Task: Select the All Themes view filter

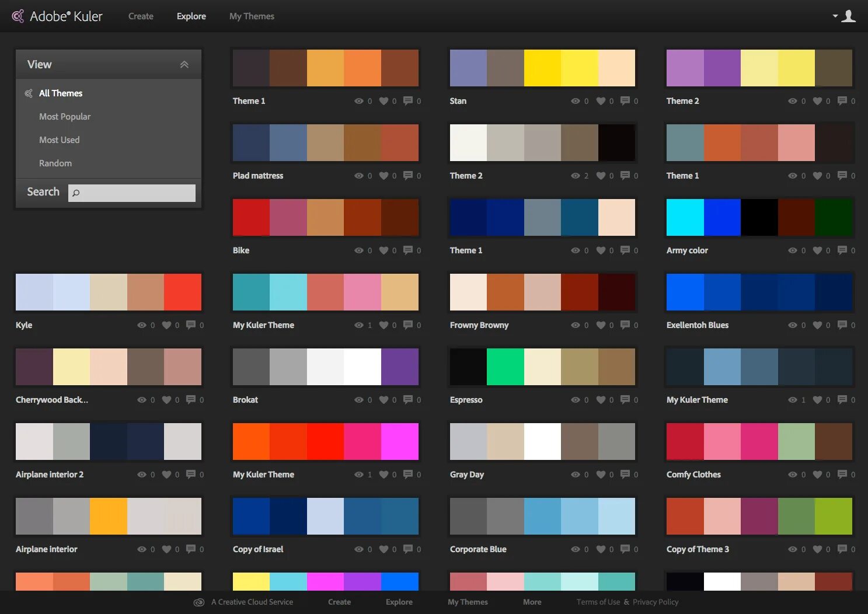Action: (61, 93)
